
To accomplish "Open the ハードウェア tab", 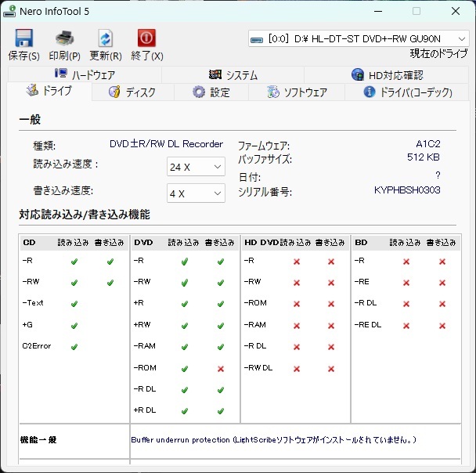I will point(85,75).
